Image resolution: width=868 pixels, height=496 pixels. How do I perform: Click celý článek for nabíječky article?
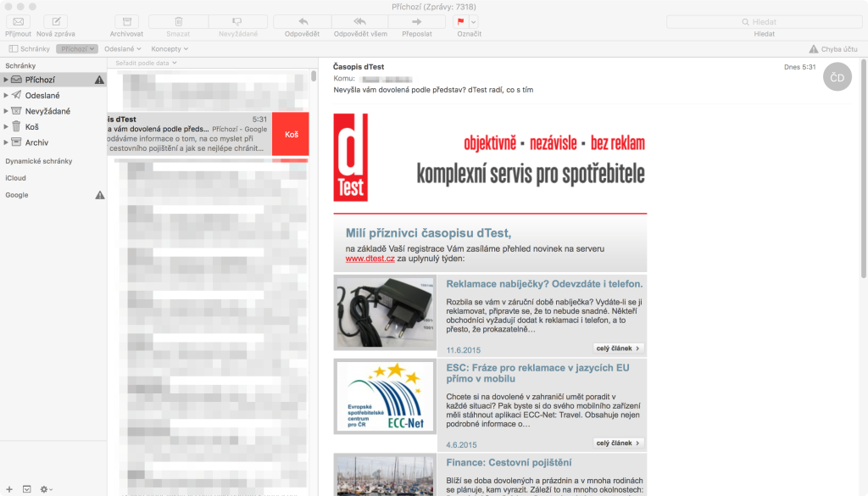coord(618,348)
